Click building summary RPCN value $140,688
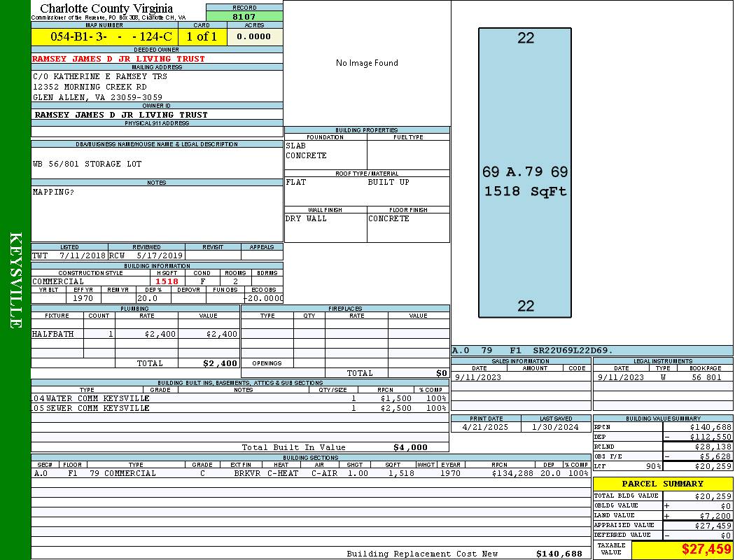The image size is (735, 560). click(710, 427)
